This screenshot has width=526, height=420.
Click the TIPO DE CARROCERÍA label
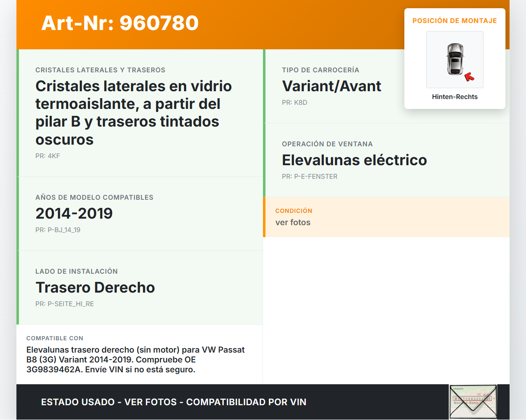(x=321, y=70)
